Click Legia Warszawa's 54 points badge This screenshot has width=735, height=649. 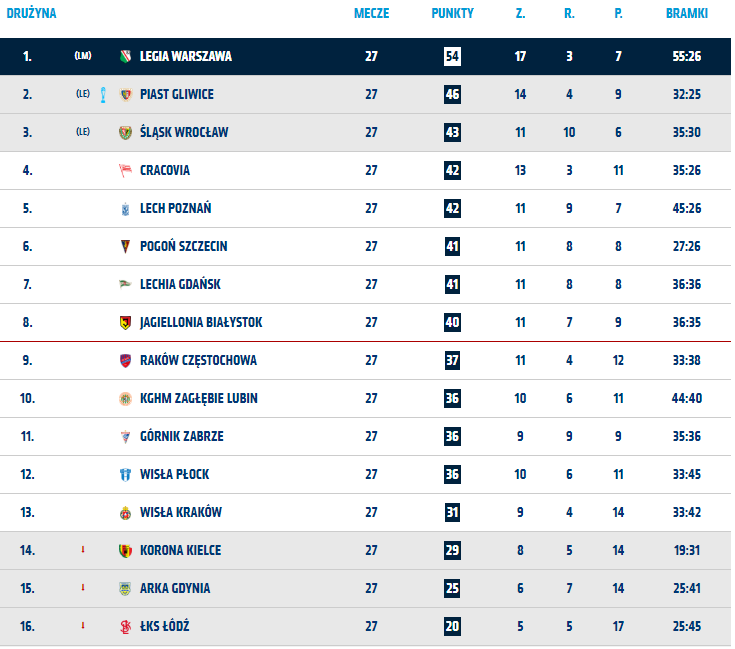point(452,56)
